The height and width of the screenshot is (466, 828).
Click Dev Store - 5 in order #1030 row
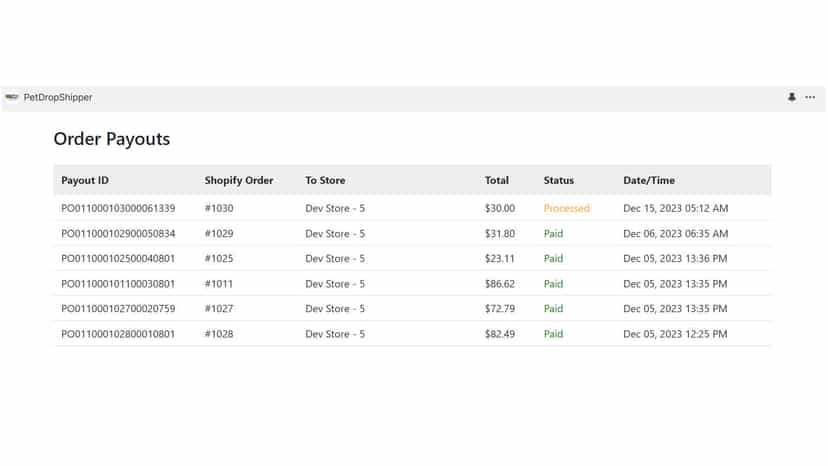(335, 208)
